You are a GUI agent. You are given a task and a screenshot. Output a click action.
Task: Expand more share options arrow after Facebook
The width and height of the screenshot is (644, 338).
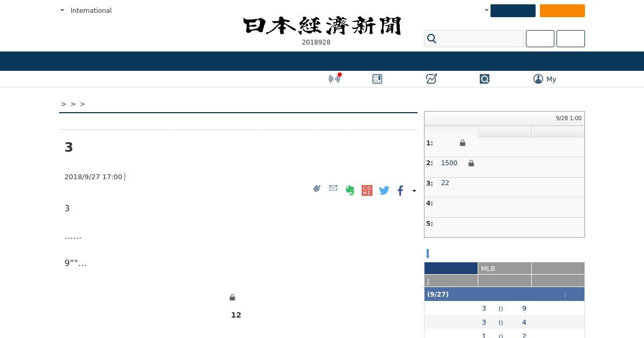point(414,190)
